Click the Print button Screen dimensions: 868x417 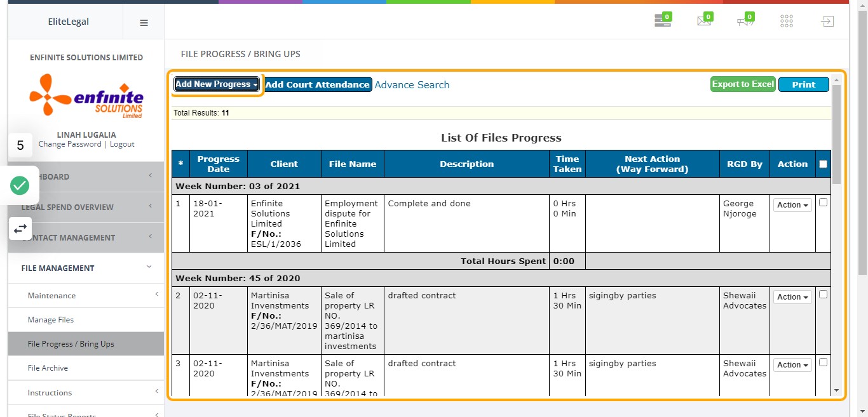[803, 84]
